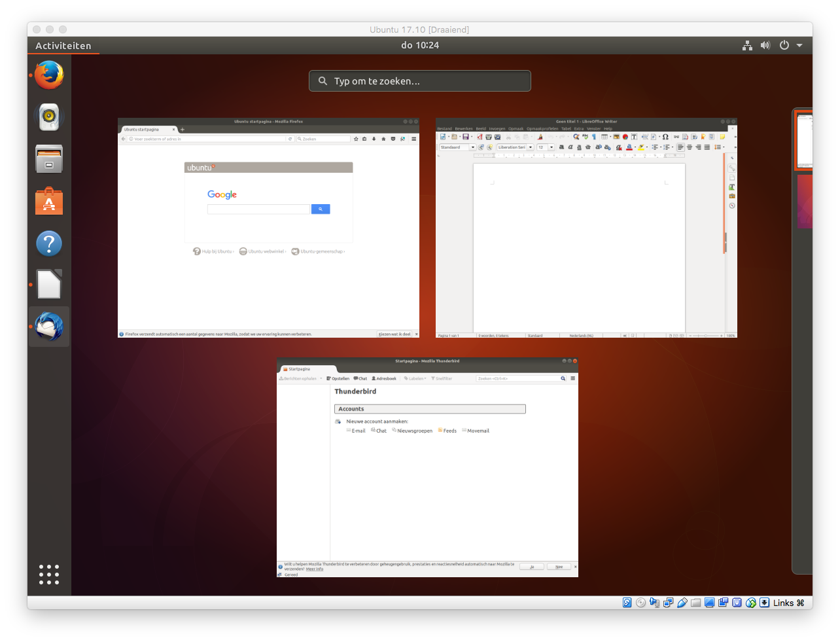Switch to LibreOffice Writer via dock icon
The image size is (840, 642).
(49, 285)
